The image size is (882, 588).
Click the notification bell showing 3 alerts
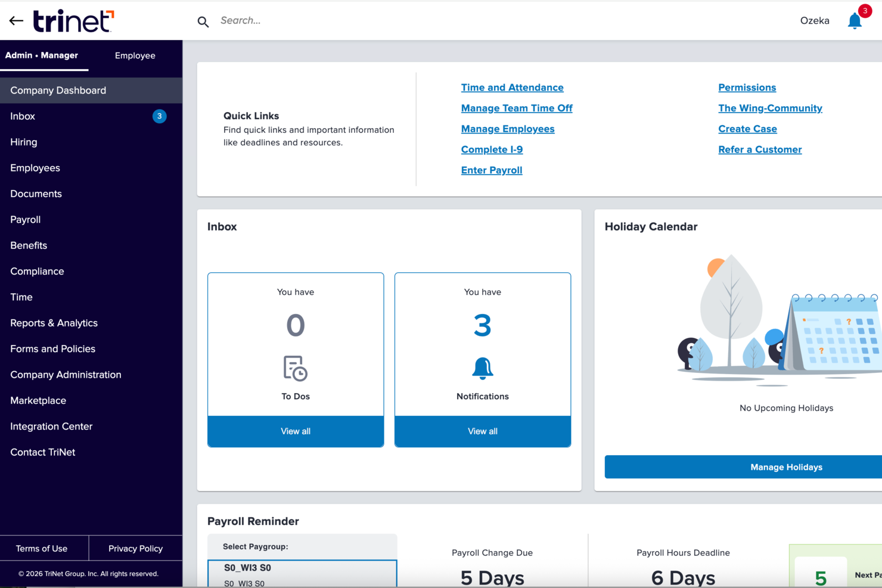click(855, 20)
